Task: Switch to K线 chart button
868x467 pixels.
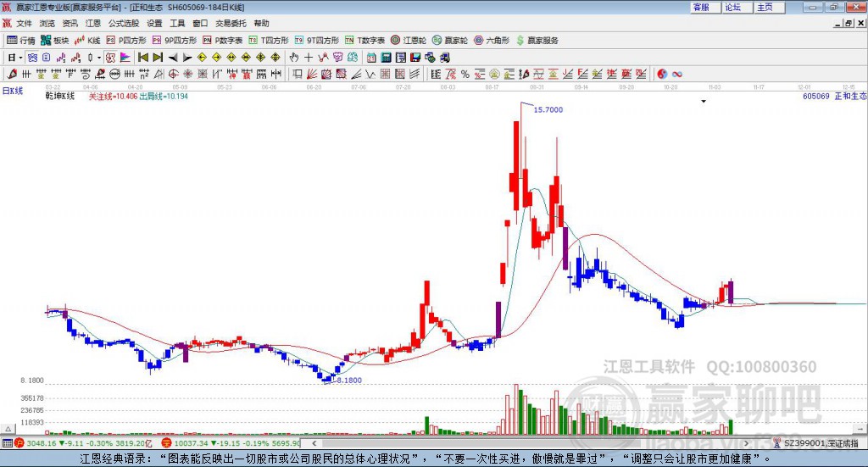Action: (x=87, y=41)
